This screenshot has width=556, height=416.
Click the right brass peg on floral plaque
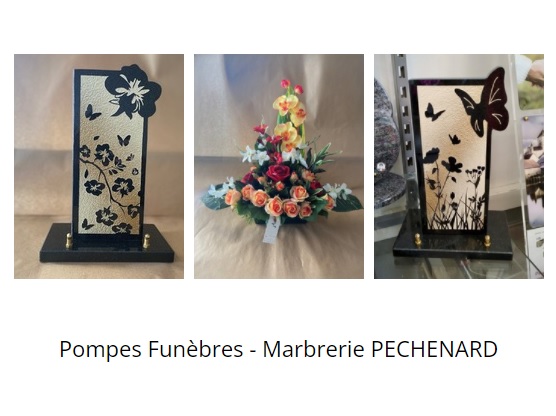146,241
